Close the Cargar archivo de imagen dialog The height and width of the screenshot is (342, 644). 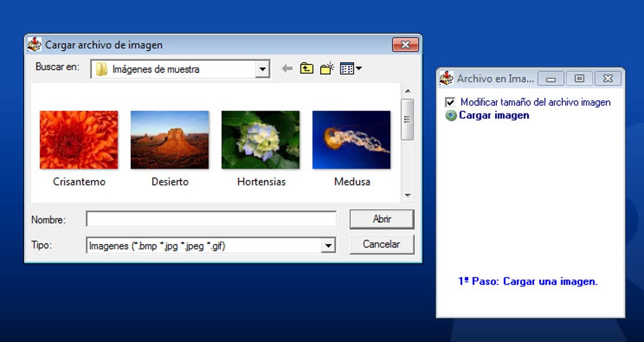tap(405, 44)
